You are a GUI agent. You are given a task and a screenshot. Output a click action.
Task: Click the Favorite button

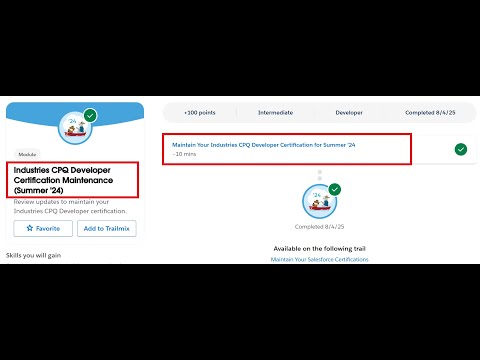pos(43,228)
